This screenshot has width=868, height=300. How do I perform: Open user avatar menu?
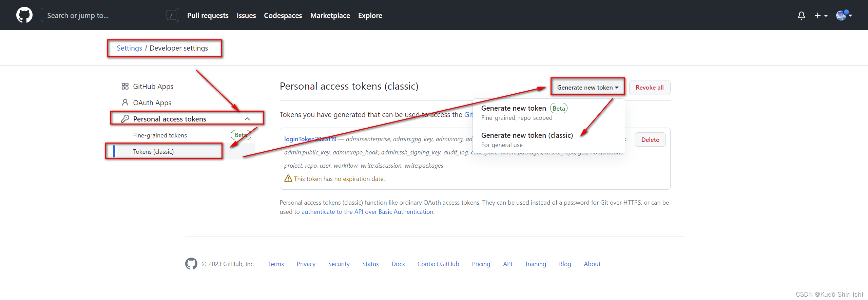(x=844, y=15)
